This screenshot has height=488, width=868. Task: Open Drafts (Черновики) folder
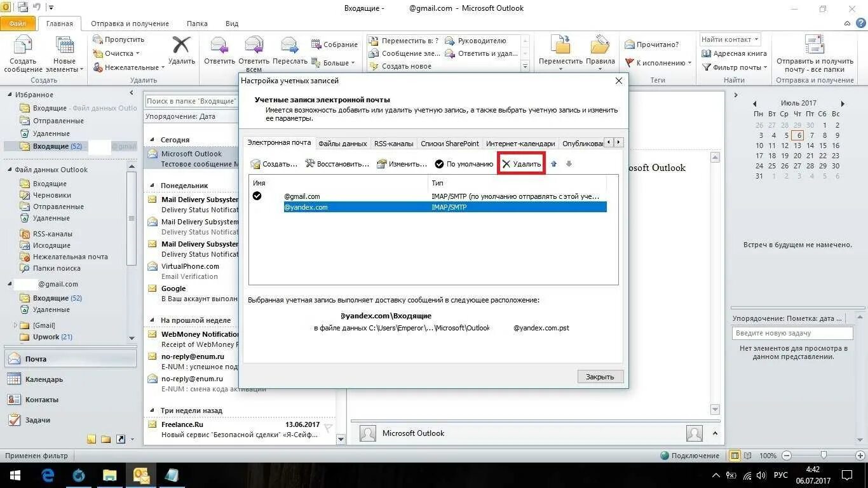click(52, 195)
